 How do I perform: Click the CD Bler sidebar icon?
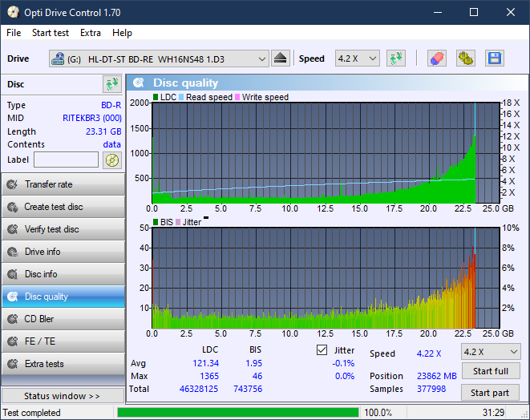[x=13, y=319]
